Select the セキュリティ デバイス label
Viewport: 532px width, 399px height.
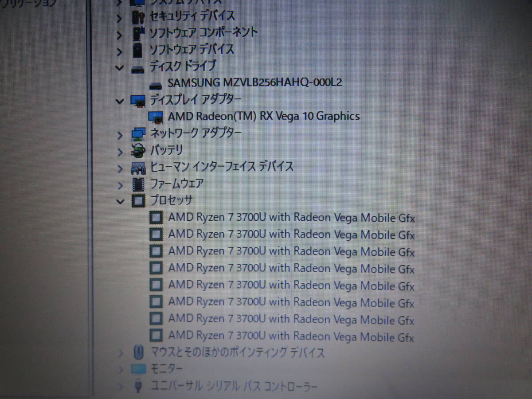[x=192, y=16]
